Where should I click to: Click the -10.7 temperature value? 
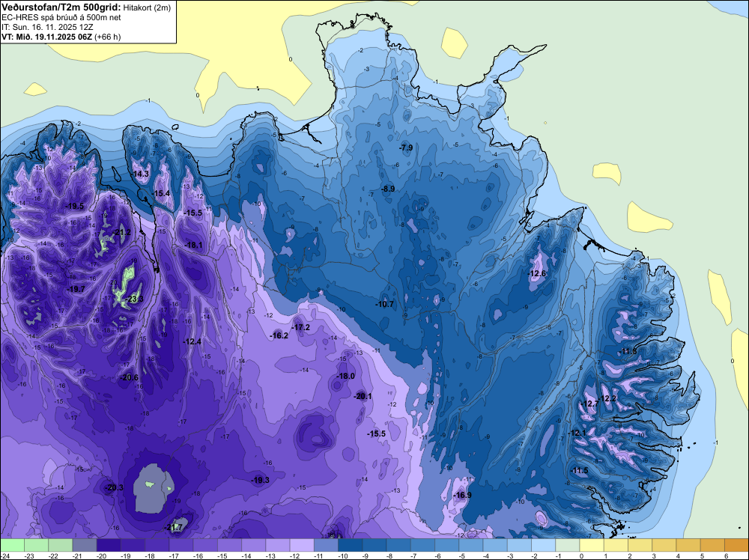click(384, 304)
